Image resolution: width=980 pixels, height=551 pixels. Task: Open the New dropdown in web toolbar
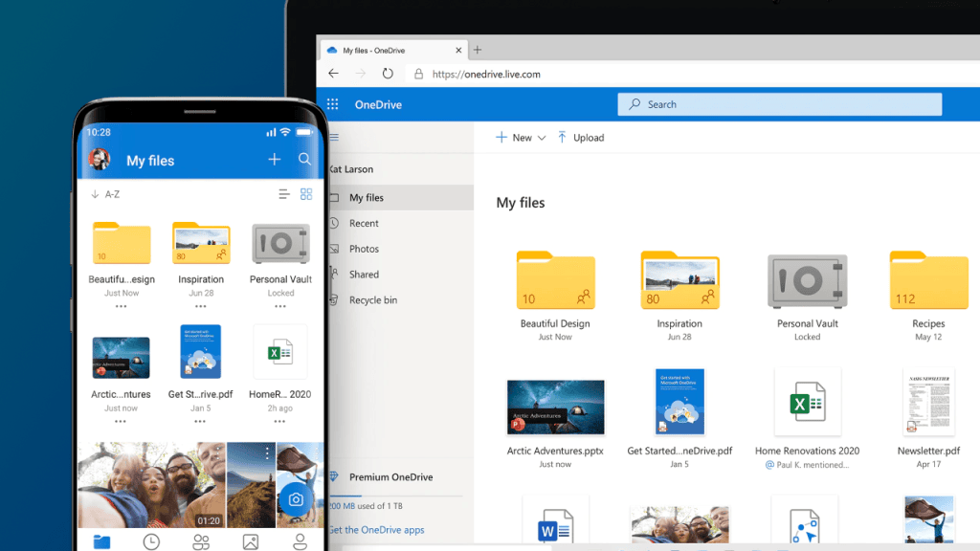[521, 138]
